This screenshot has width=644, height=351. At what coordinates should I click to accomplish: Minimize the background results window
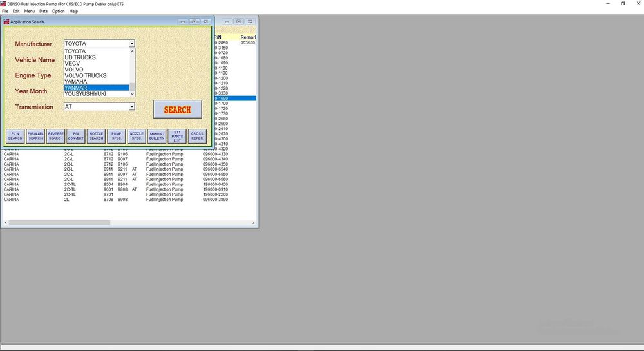click(227, 21)
